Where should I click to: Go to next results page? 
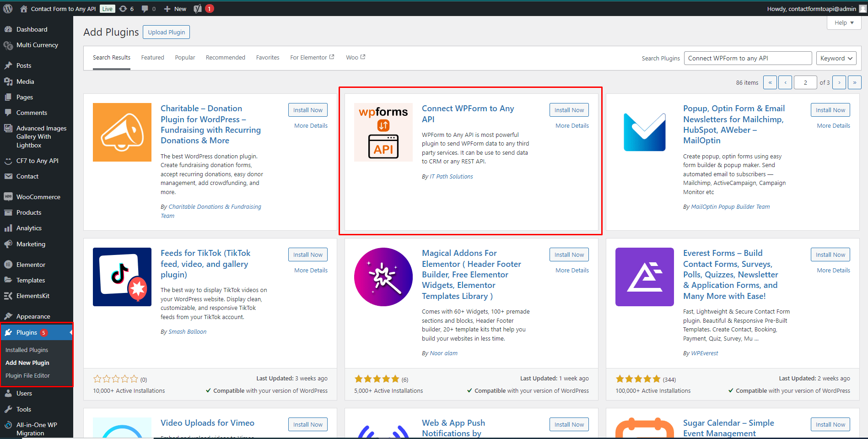tap(839, 82)
